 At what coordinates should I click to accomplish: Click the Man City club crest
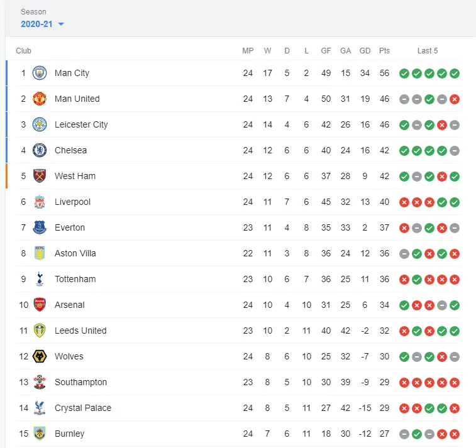click(40, 73)
